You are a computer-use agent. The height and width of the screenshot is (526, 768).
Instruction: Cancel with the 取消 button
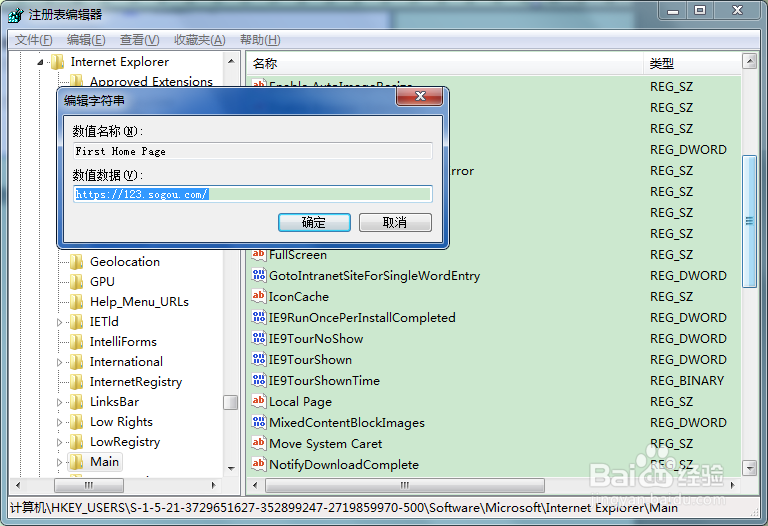(x=395, y=222)
